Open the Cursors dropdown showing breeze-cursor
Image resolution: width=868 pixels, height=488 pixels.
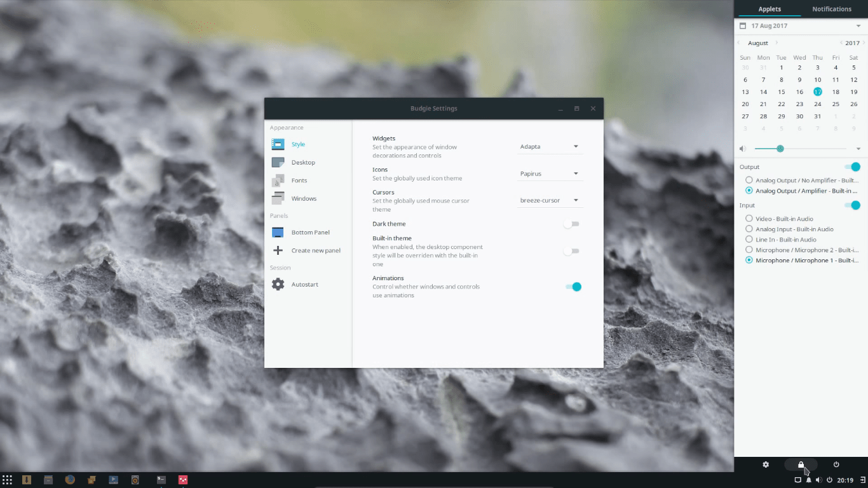click(x=550, y=200)
